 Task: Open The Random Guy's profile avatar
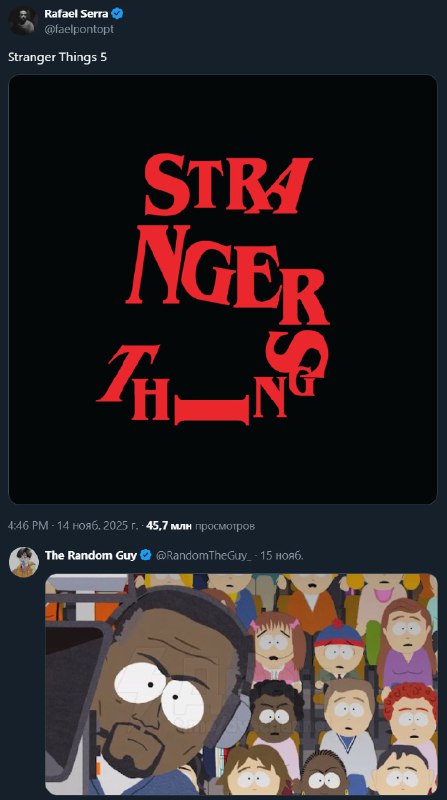click(x=23, y=562)
